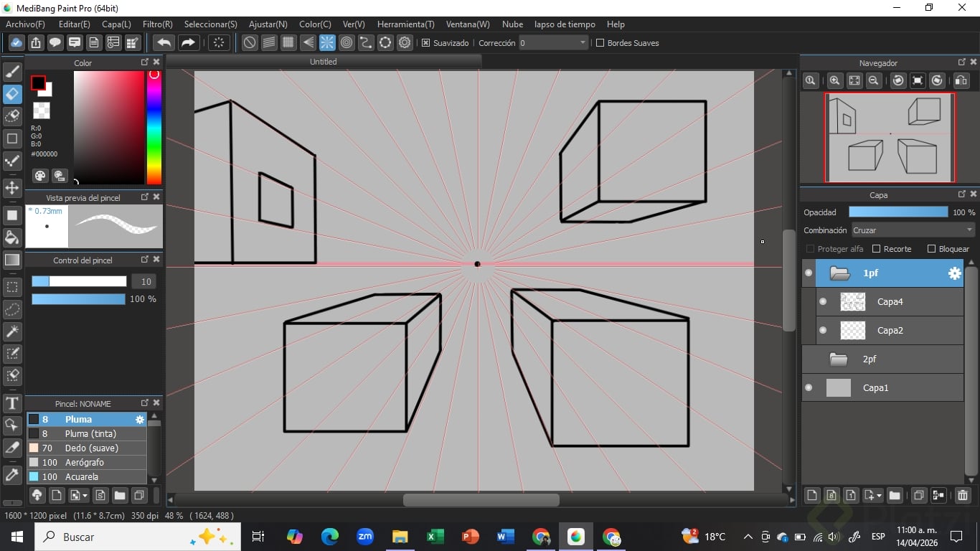
Task: Open the Combinación blend mode dropdown
Action: pyautogui.click(x=912, y=230)
